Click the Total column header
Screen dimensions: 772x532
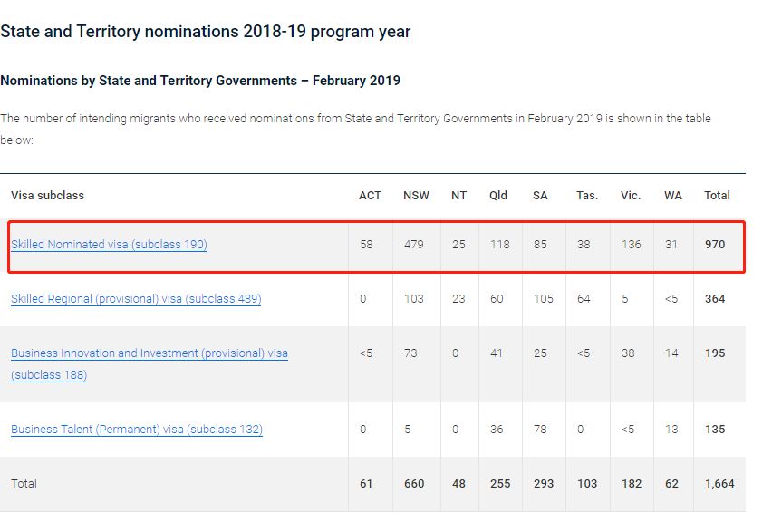[717, 196]
